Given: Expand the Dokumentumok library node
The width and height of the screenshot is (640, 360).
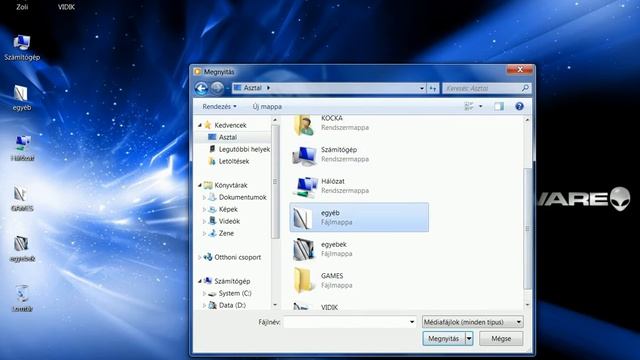Looking at the screenshot, I should 204,197.
